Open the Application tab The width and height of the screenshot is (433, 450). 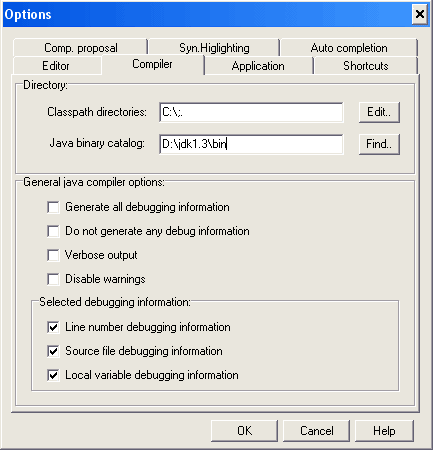pyautogui.click(x=258, y=66)
